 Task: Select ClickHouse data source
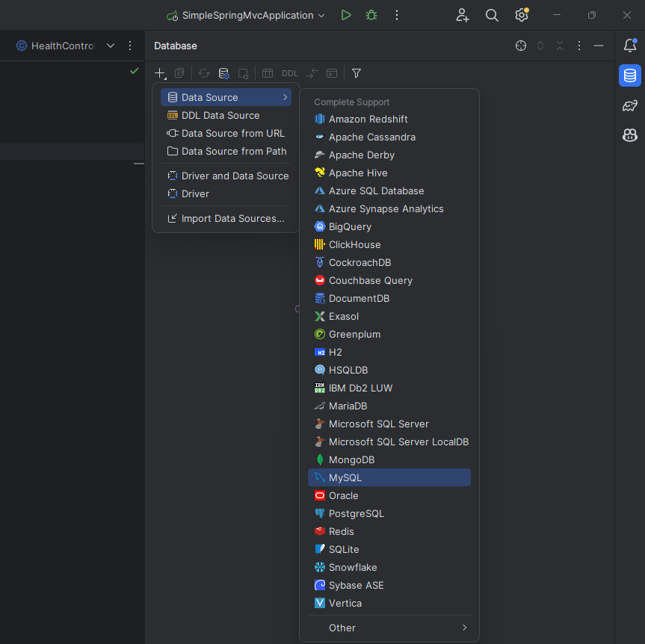tap(389, 244)
